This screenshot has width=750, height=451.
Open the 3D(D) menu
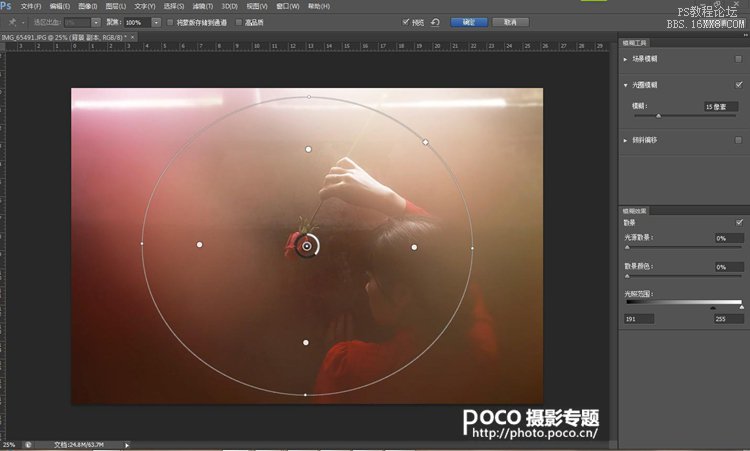230,6
